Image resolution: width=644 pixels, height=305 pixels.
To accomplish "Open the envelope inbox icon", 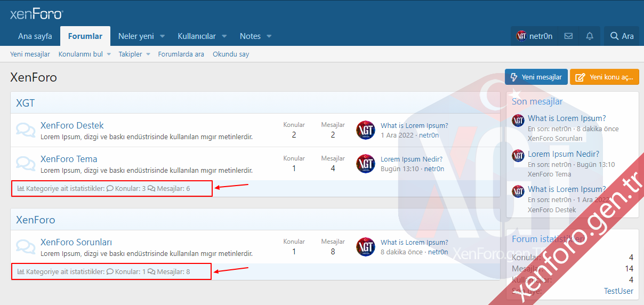I will (x=568, y=36).
